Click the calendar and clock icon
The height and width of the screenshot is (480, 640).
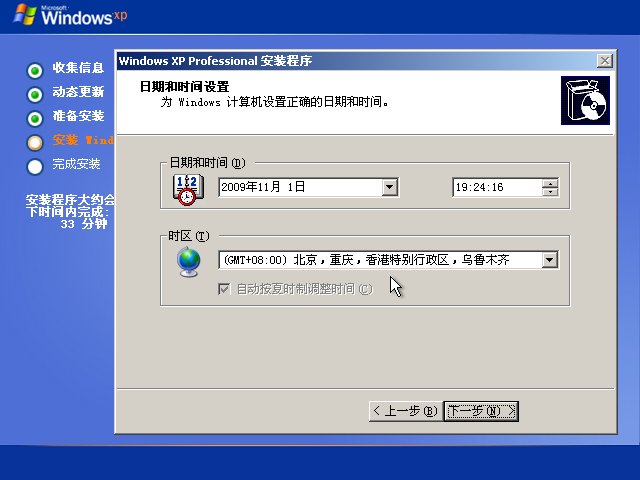[x=188, y=189]
